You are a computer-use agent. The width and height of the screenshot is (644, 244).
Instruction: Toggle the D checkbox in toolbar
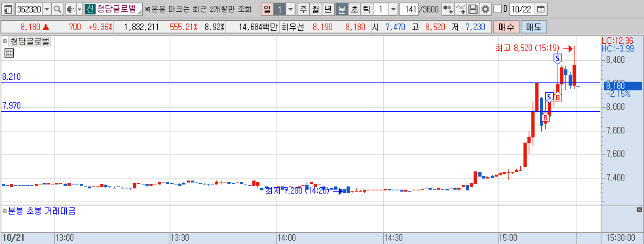point(497,9)
